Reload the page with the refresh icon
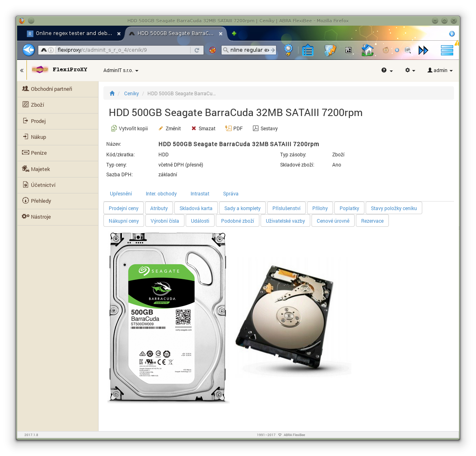This screenshot has height=456, width=476. [197, 50]
